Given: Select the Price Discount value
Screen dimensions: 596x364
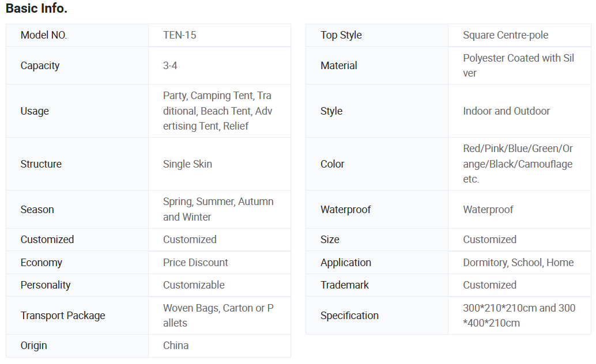Looking at the screenshot, I should [x=195, y=263].
